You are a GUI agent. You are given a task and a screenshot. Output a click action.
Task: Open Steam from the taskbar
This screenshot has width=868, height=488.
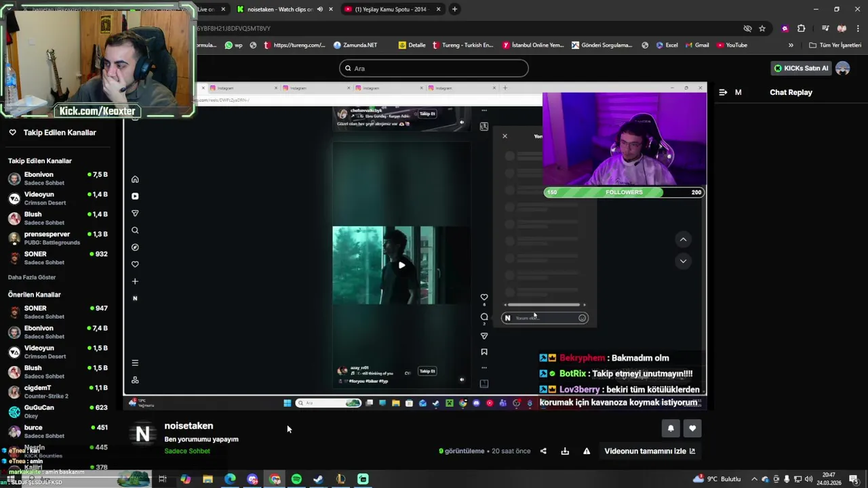tap(318, 479)
